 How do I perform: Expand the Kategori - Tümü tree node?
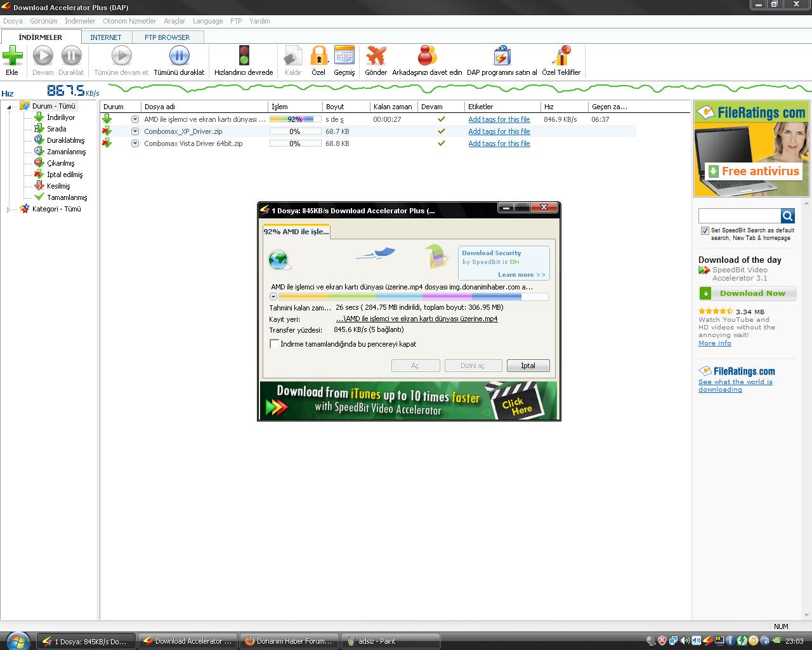pos(9,209)
